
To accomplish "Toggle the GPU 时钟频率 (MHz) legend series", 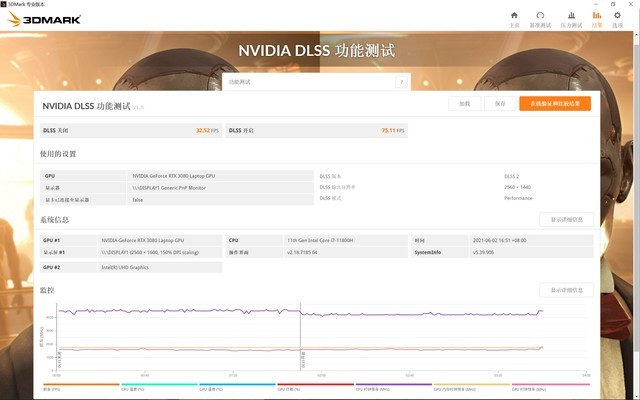I will tap(550, 387).
